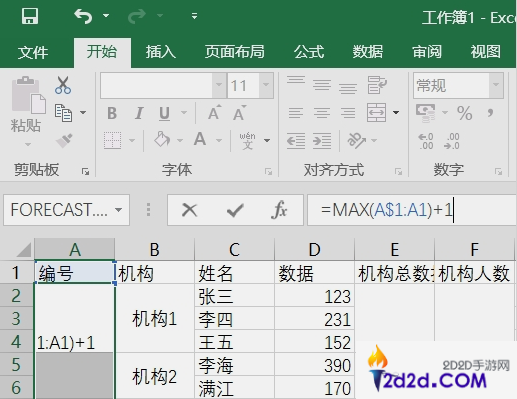Apply the percent style format
This screenshot has height=399, width=517.
tap(464, 113)
